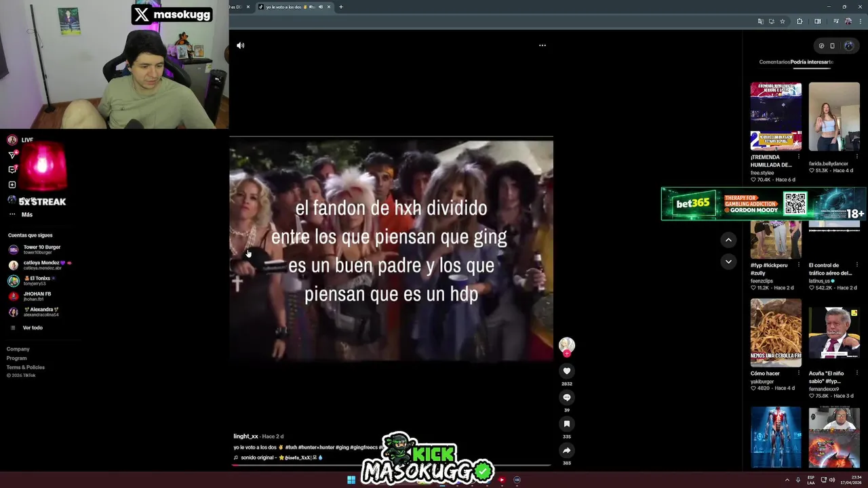Like the video with heart icon
The image size is (868, 488).
click(567, 371)
